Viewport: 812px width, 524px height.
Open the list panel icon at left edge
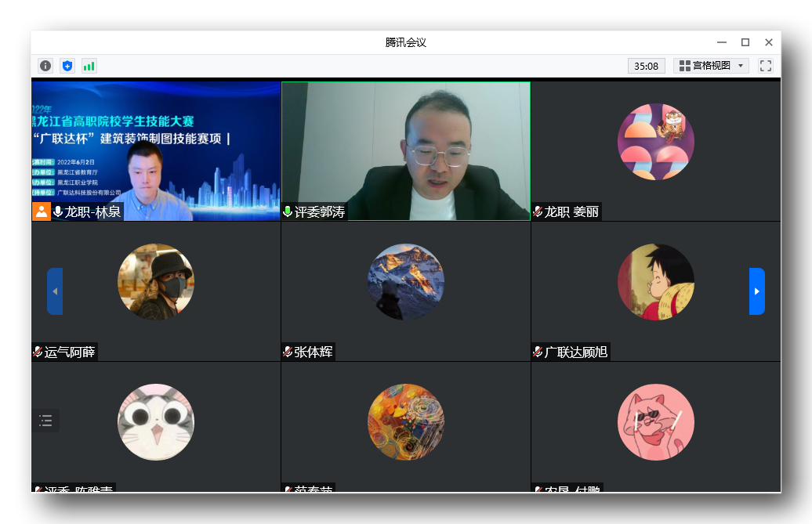point(45,421)
